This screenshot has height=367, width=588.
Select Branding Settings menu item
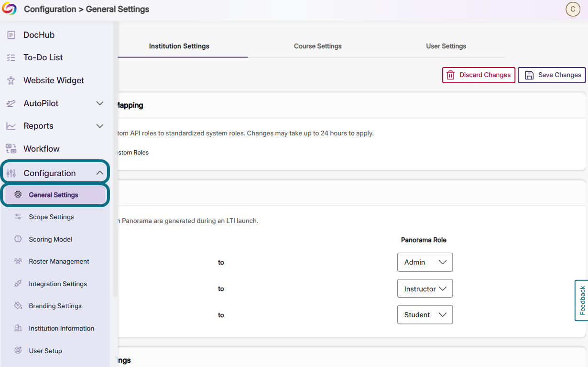(x=55, y=306)
